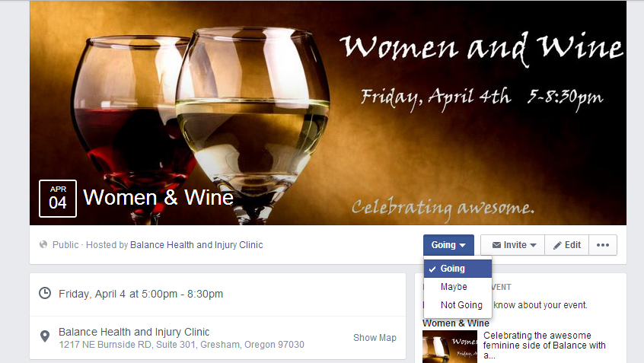This screenshot has width=644, height=363.
Task: Click the pencil icon on Edit button
Action: tap(557, 246)
